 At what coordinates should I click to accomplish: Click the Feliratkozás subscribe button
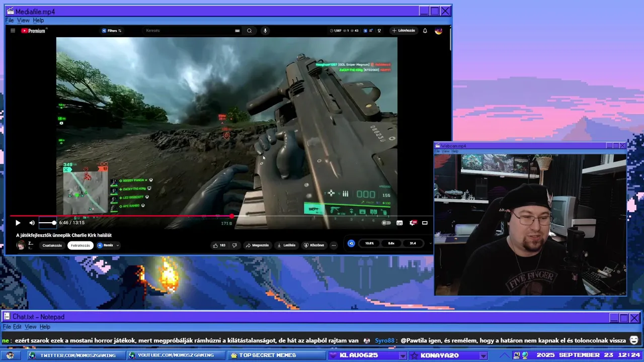pyautogui.click(x=80, y=245)
